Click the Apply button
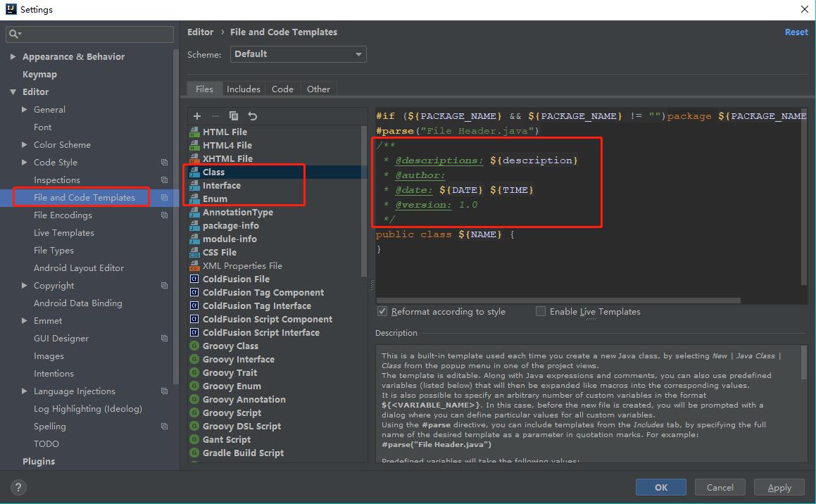 [779, 487]
